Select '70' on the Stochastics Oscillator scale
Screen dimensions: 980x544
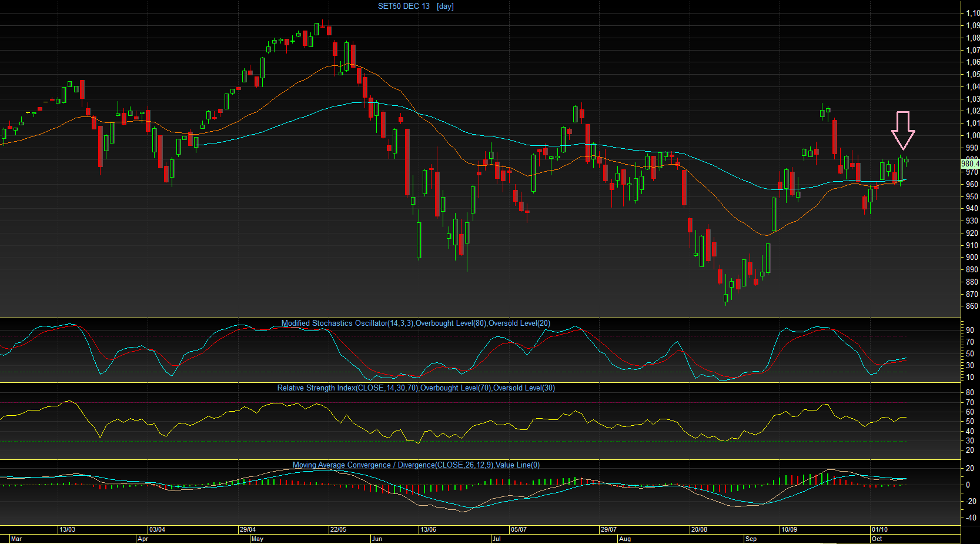(x=970, y=342)
